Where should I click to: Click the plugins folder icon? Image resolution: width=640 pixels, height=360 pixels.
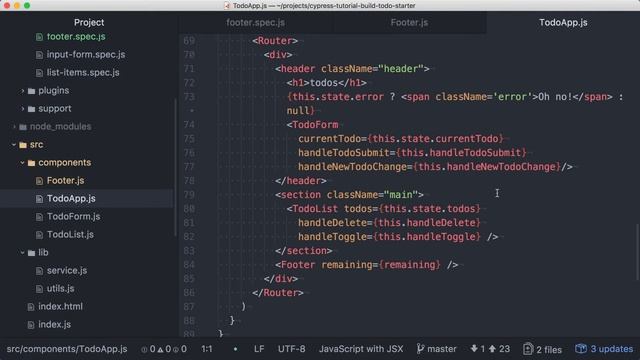point(31,91)
